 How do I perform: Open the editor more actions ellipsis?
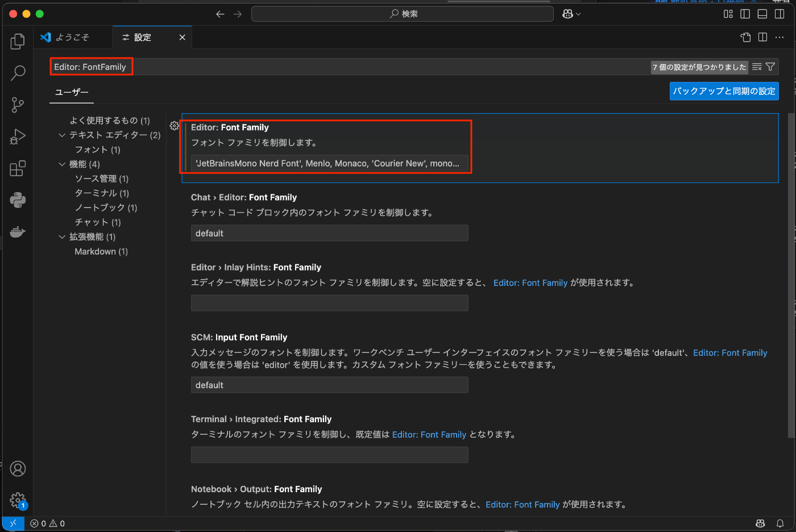pyautogui.click(x=780, y=37)
